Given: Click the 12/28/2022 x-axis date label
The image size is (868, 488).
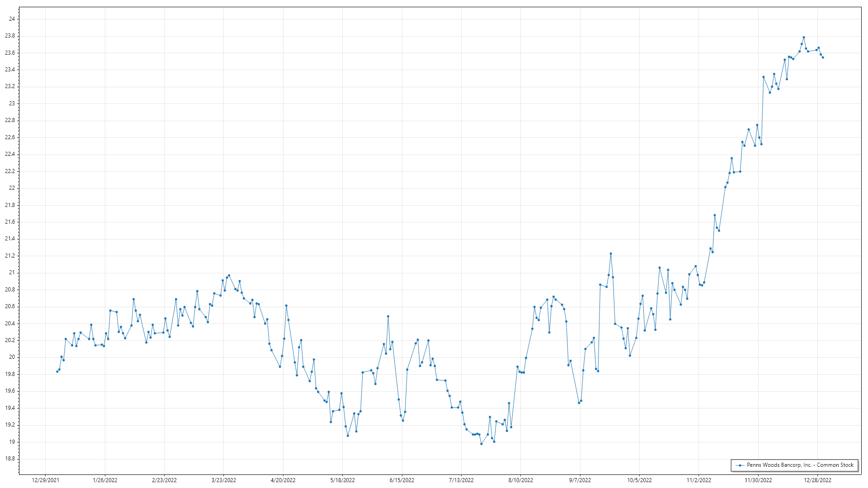Looking at the screenshot, I should 817,480.
